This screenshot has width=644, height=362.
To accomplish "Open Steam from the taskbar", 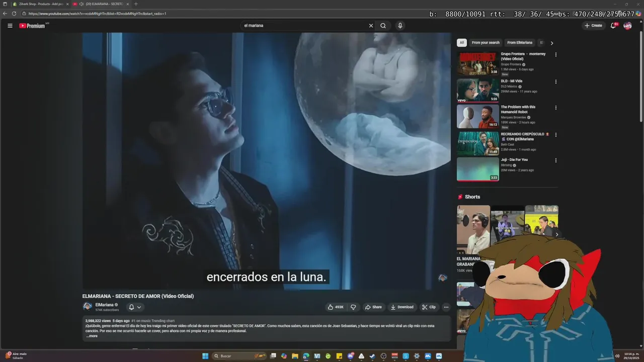I will coord(372,356).
